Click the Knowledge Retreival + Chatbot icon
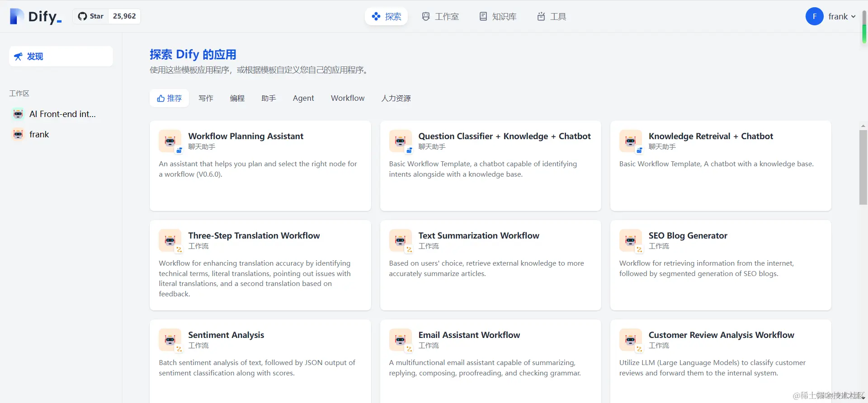Image resolution: width=868 pixels, height=403 pixels. [x=631, y=141]
